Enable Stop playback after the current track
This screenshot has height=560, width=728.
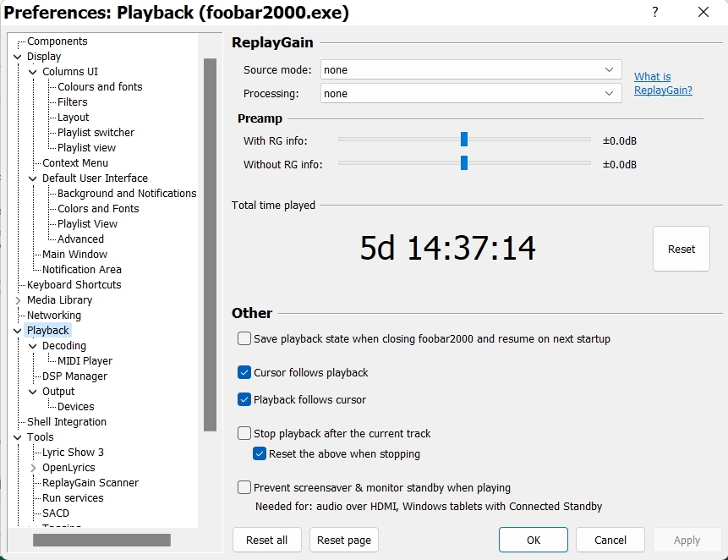[x=244, y=433]
